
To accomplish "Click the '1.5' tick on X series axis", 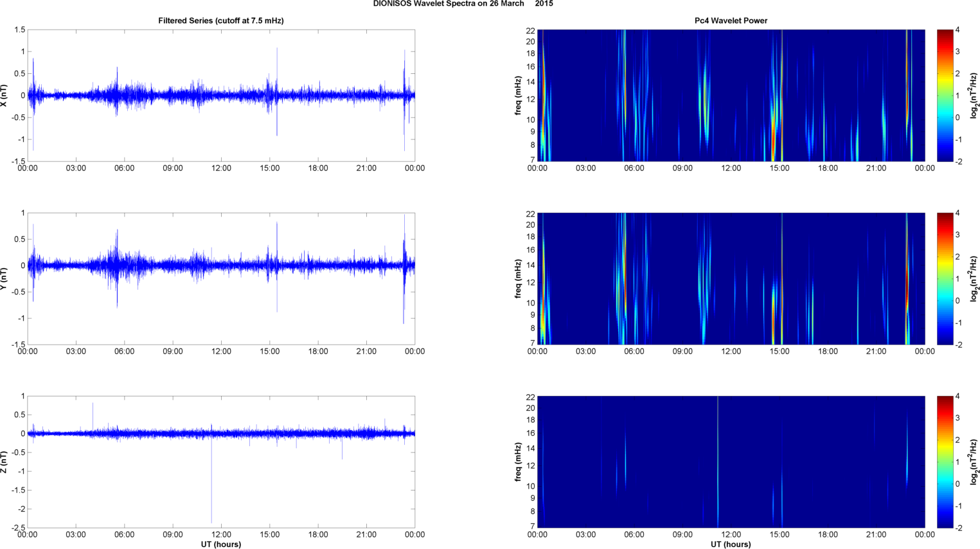I will click(19, 30).
